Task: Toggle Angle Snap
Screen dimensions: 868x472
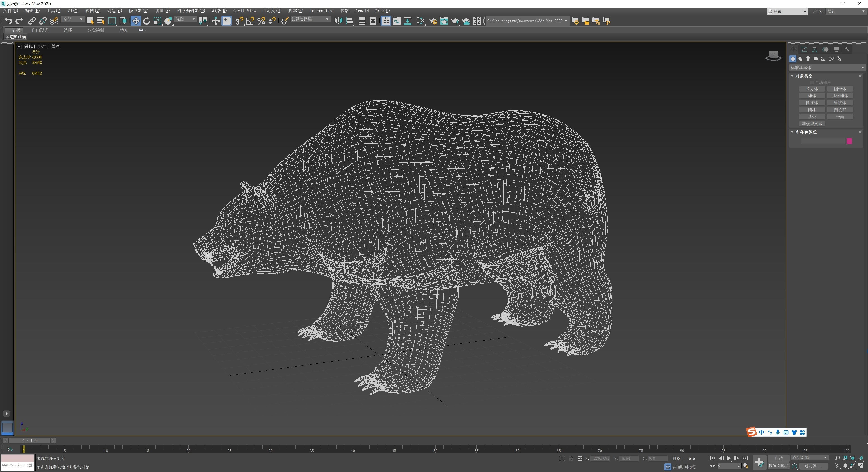Action: click(250, 21)
